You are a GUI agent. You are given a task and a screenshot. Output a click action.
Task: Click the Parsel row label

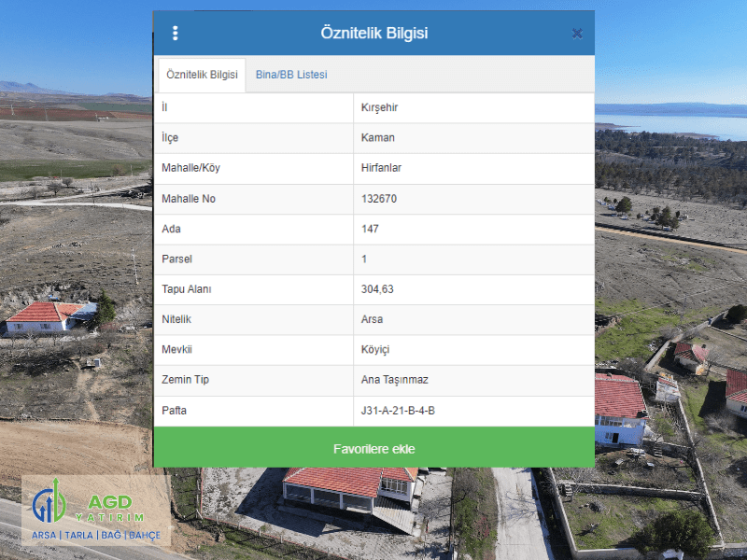click(x=176, y=259)
